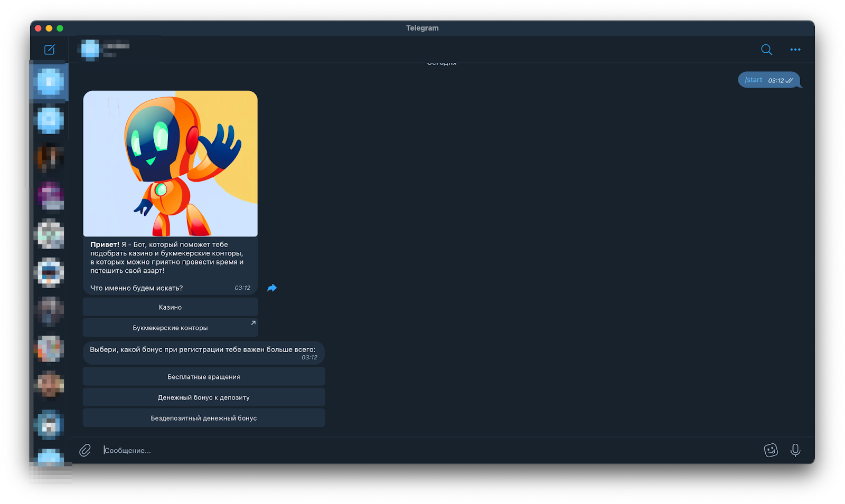Open the three-dot more options menu
Viewport: 845px width, 504px height.
pos(795,49)
